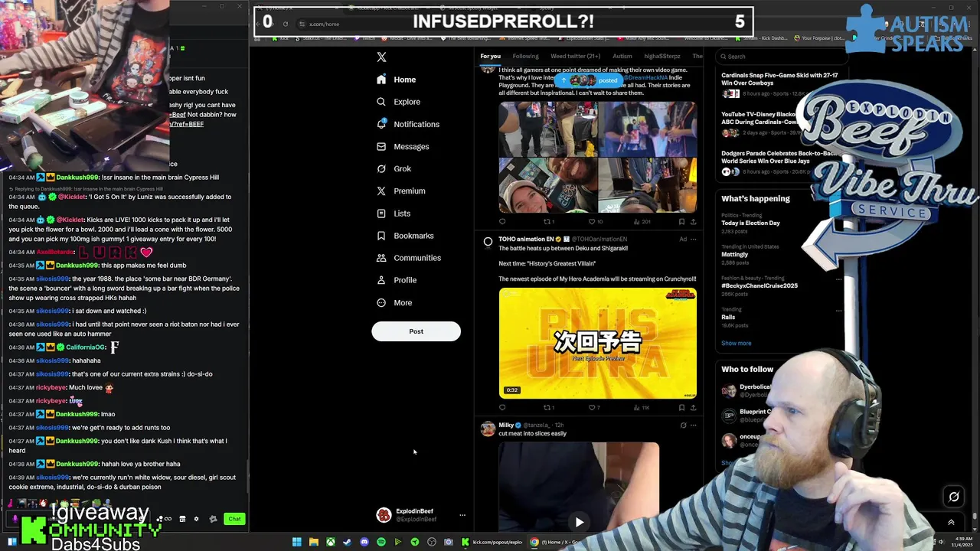Click the @DreamHackNA mention link
Image resolution: width=980 pixels, height=551 pixels.
(645, 77)
